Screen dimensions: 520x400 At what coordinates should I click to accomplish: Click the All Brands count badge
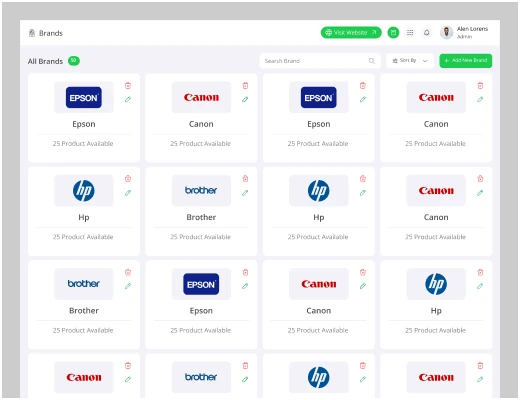click(x=74, y=61)
